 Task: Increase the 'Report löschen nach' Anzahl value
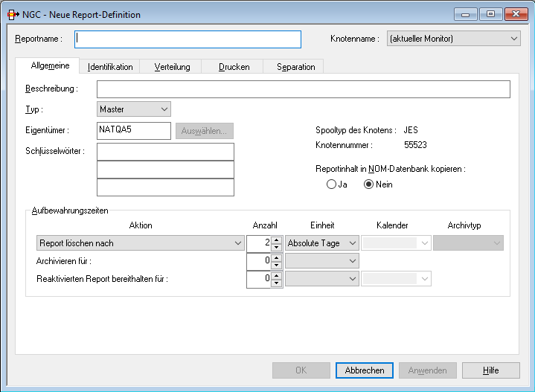pyautogui.click(x=276, y=240)
